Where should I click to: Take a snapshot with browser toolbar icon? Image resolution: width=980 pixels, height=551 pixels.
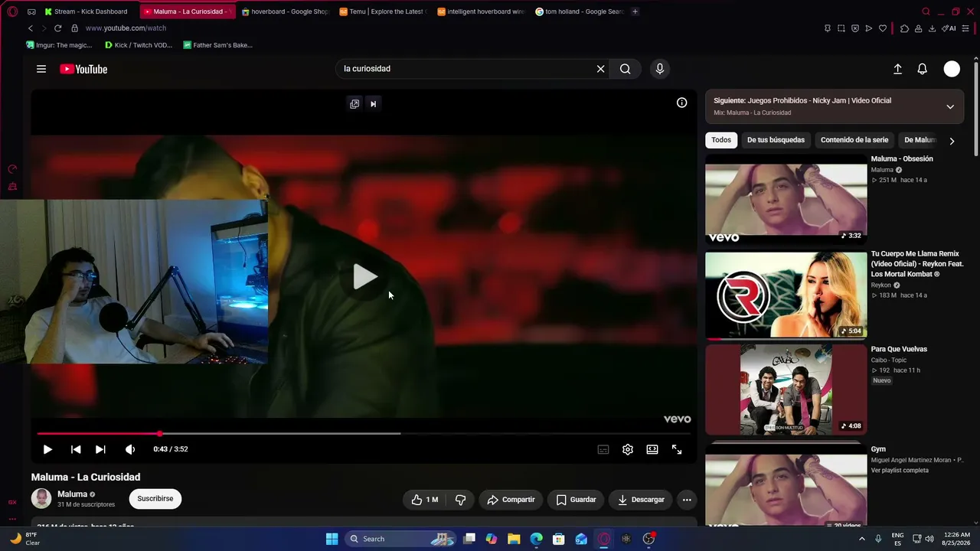click(x=841, y=28)
